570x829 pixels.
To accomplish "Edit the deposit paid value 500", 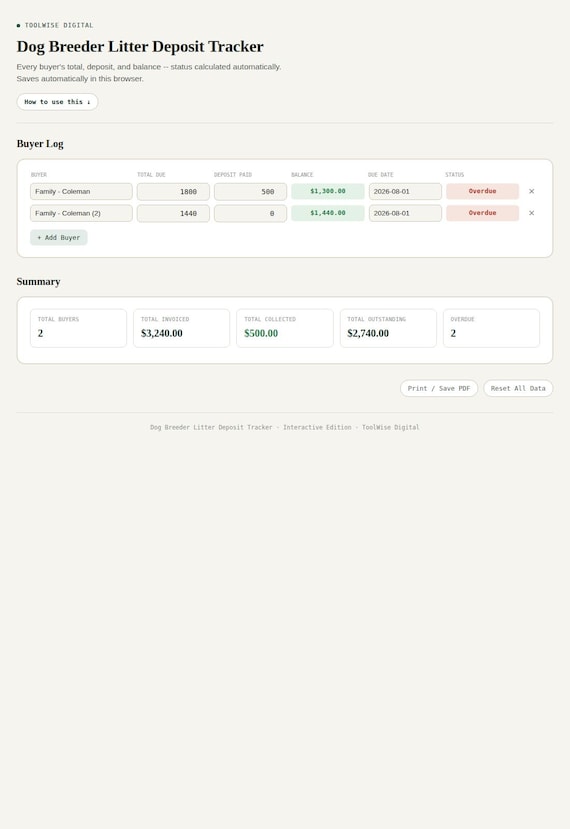I will click(250, 191).
